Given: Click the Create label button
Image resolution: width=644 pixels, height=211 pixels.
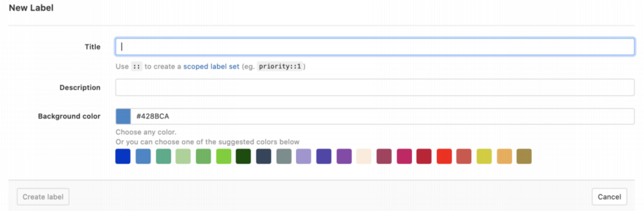Looking at the screenshot, I should (x=43, y=197).
